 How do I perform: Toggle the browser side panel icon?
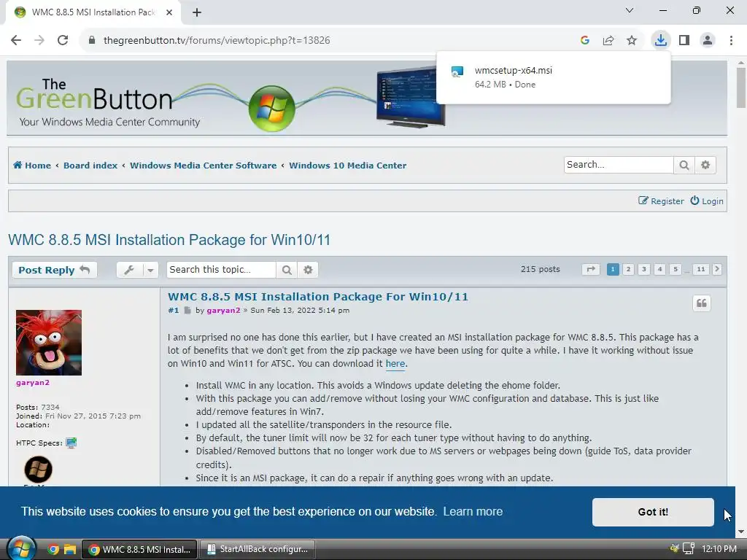[684, 41]
